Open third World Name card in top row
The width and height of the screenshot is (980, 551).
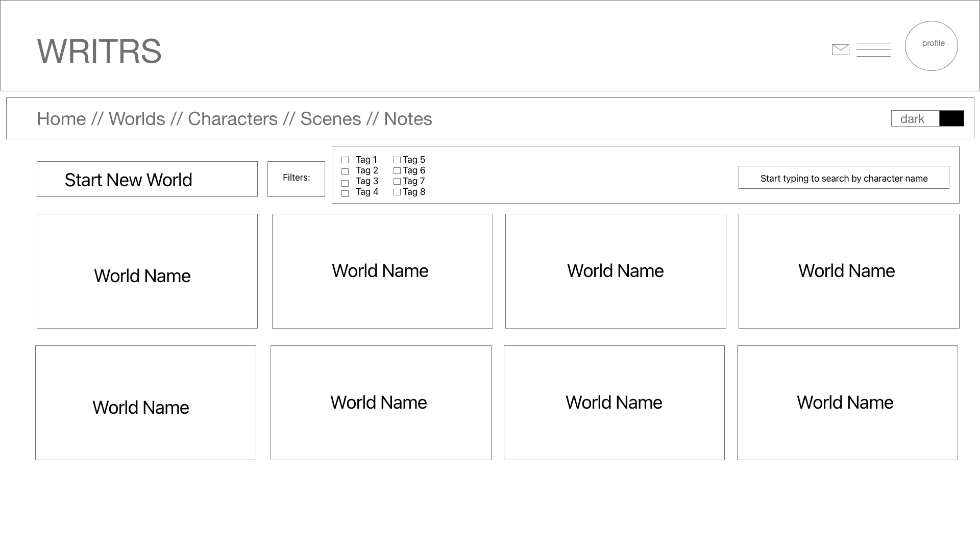point(616,271)
